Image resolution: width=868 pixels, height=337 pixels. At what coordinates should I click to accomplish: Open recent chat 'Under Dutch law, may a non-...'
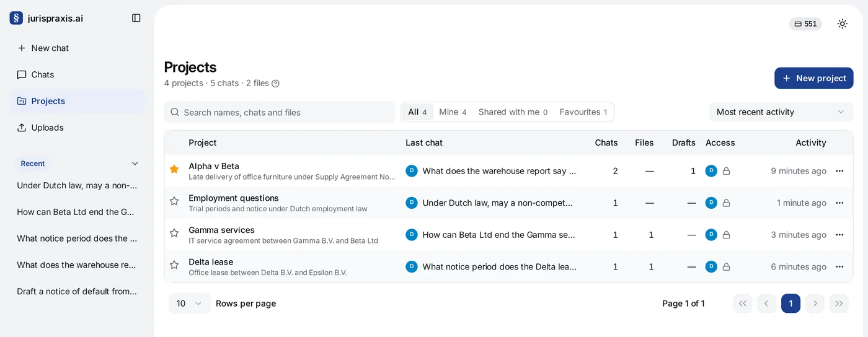[77, 185]
